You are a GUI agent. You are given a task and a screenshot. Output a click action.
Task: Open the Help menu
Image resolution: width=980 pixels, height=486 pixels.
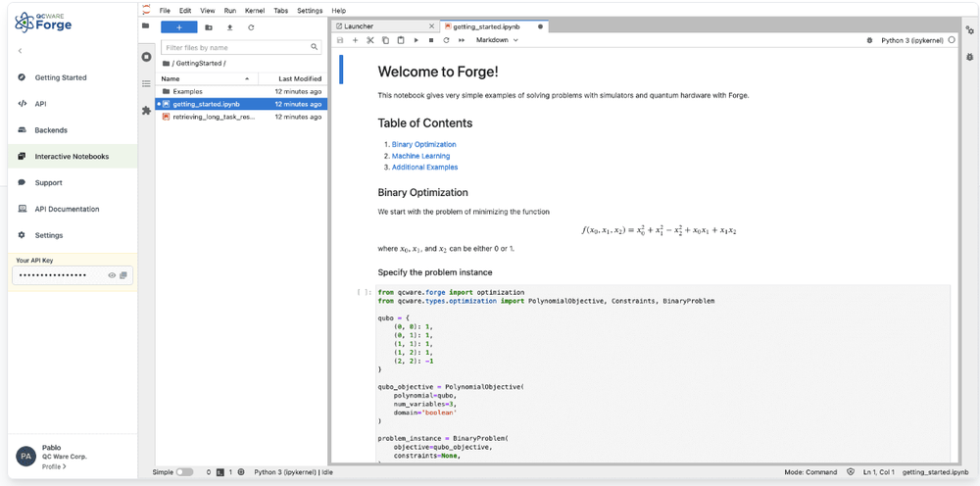pyautogui.click(x=339, y=11)
